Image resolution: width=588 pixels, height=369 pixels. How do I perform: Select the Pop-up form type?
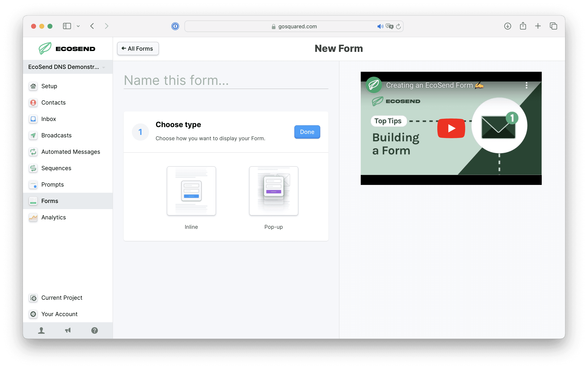[x=273, y=191]
